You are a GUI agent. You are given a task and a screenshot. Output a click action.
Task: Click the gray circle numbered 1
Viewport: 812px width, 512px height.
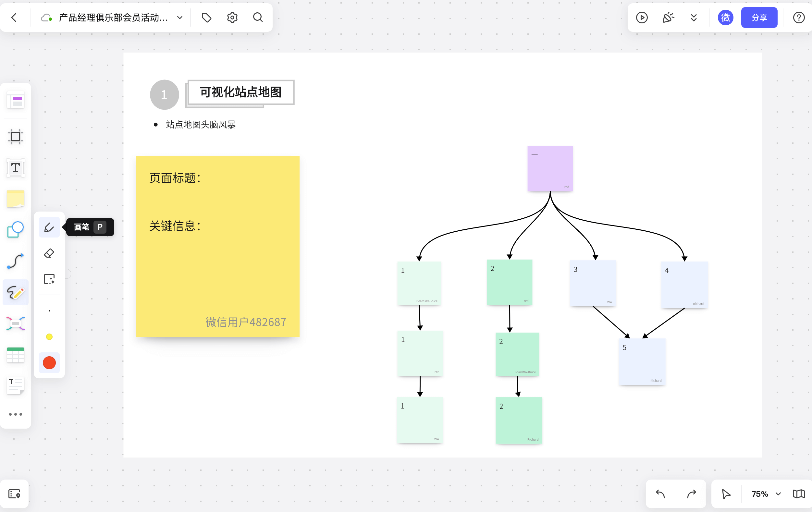point(164,95)
